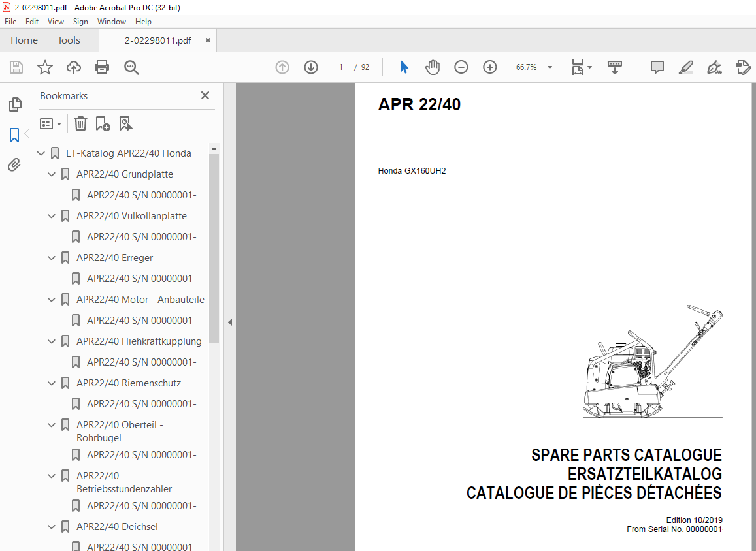The height and width of the screenshot is (551, 756).
Task: Collapse the APR22/40 Fliehkraftkupplung bookmark
Action: [x=52, y=341]
